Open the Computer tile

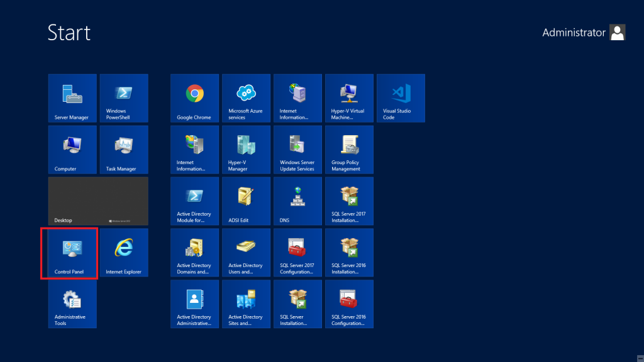[x=72, y=150]
